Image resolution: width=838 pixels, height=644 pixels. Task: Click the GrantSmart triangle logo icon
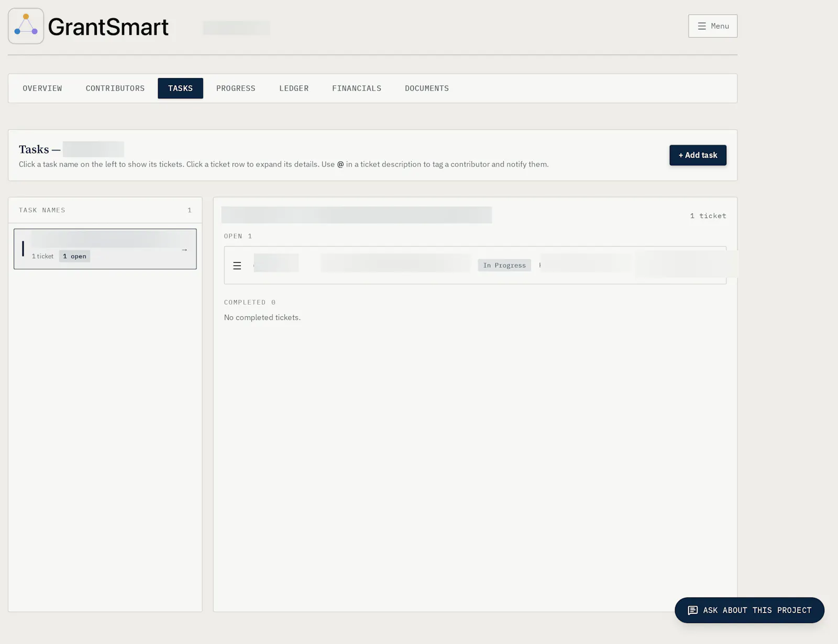click(26, 26)
